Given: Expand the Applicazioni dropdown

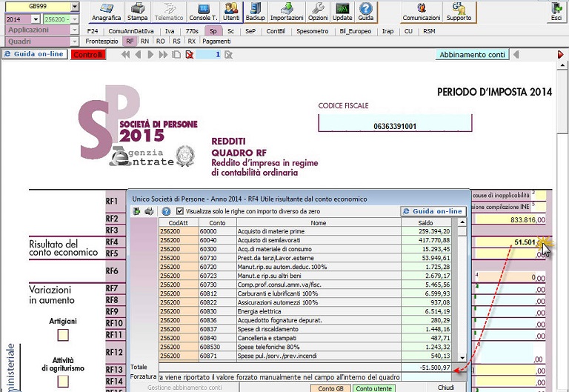Looking at the screenshot, I should [x=75, y=30].
